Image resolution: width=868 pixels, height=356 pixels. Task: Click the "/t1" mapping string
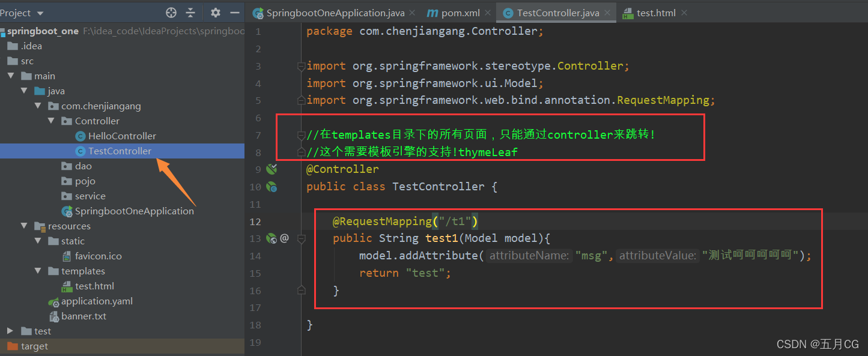click(455, 222)
